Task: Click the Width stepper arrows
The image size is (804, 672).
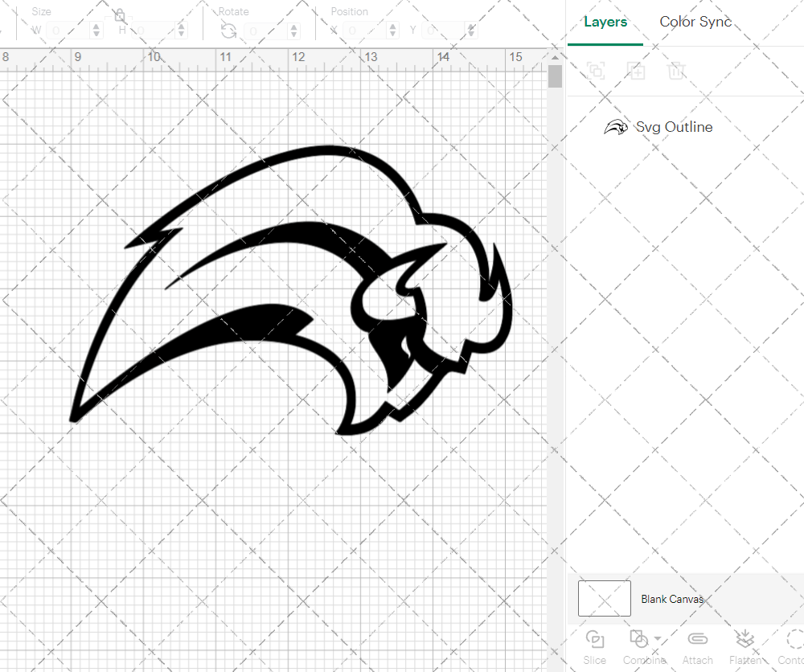Action: [96, 31]
